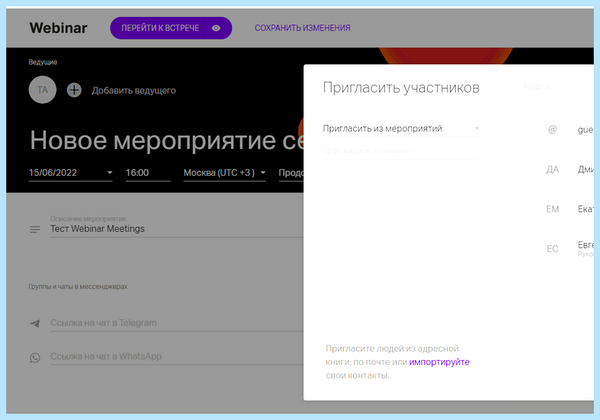Click the Ссылка на чат в WhatsApp field
600x420 pixels.
pos(176,357)
